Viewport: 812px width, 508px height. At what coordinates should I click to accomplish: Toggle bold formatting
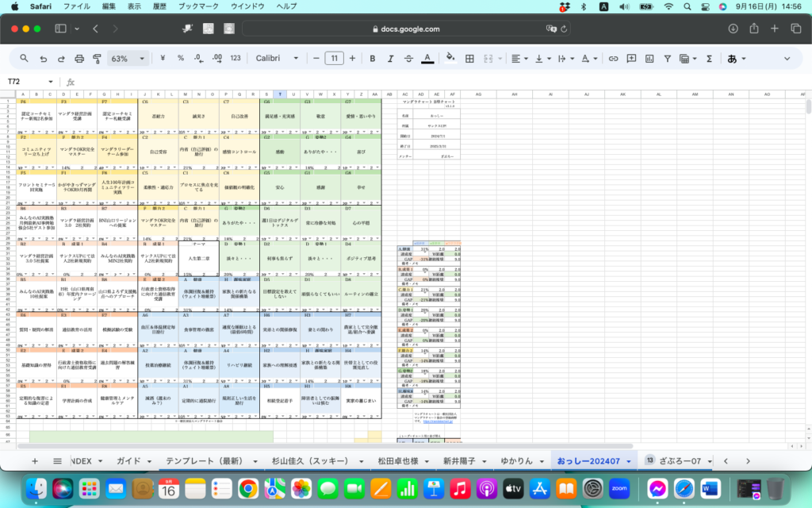coord(371,59)
